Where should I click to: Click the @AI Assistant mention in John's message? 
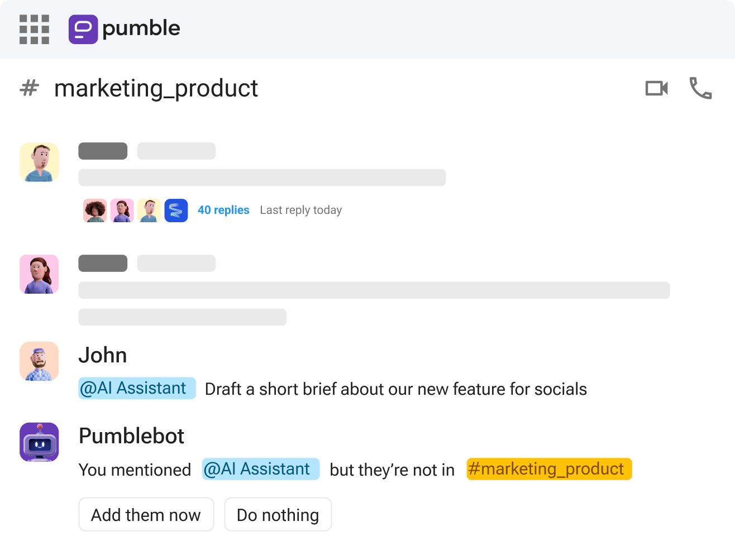(136, 388)
